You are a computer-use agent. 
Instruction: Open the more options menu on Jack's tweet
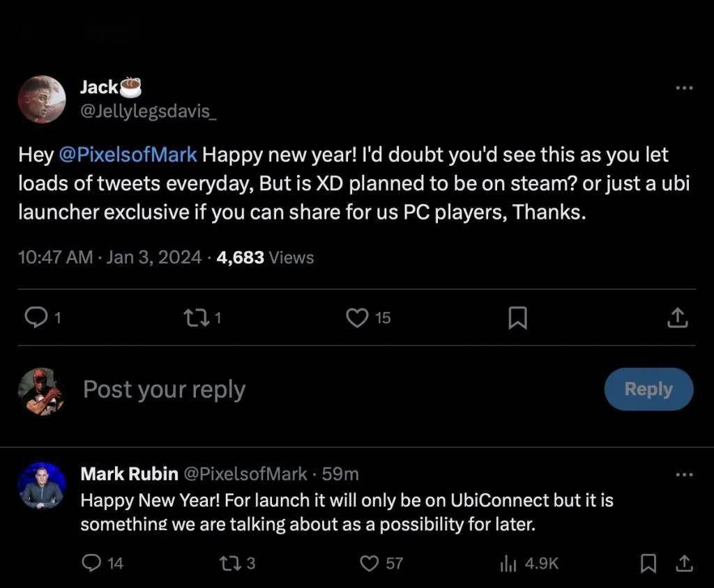(684, 88)
